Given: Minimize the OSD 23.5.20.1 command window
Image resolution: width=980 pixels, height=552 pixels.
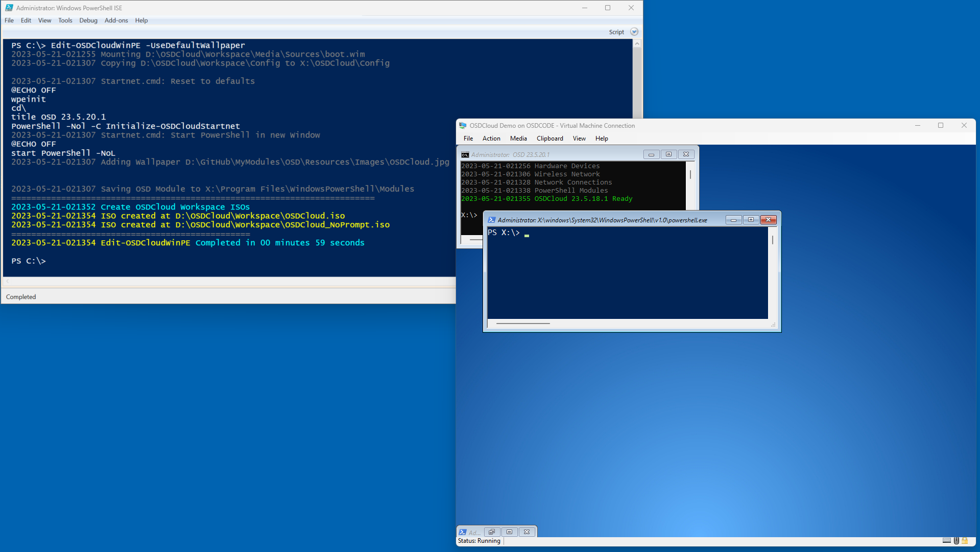Looking at the screenshot, I should click(x=651, y=155).
